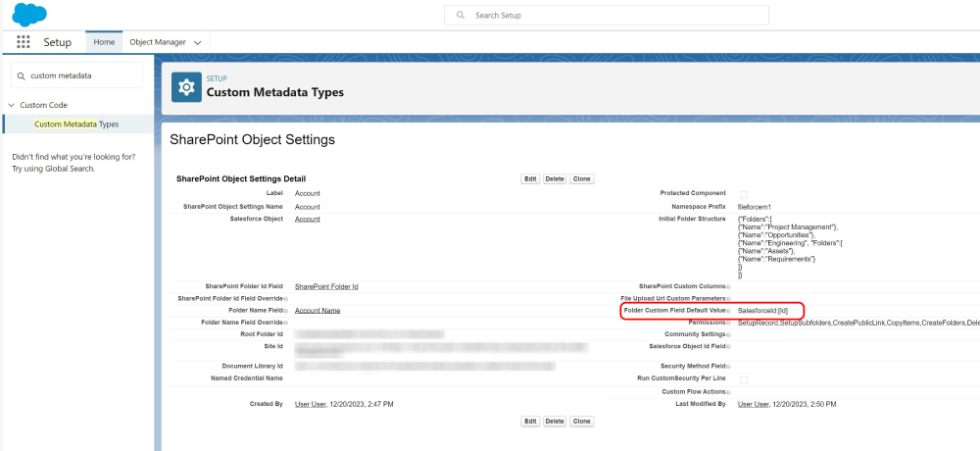Open the Account Name field link
This screenshot has height=451, width=980.
[318, 310]
